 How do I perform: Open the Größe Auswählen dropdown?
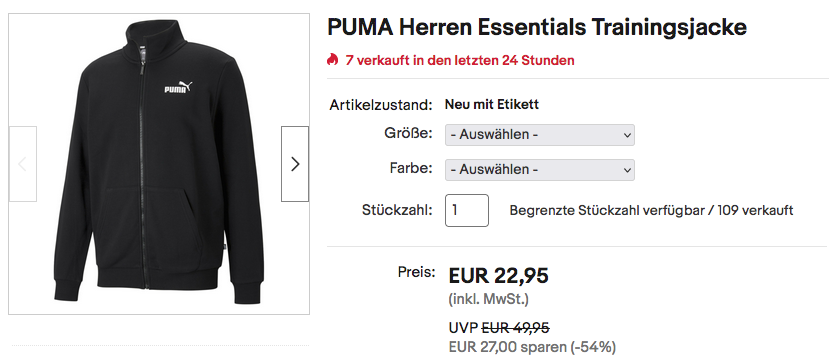540,135
